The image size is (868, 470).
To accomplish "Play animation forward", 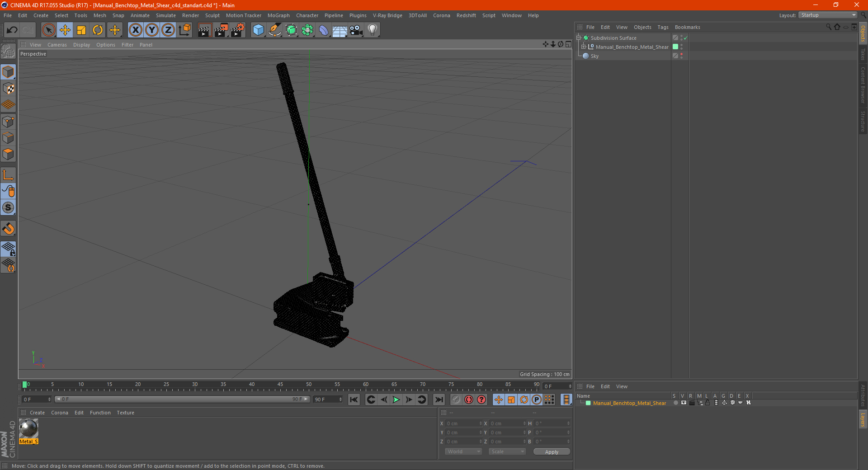I will tap(396, 399).
